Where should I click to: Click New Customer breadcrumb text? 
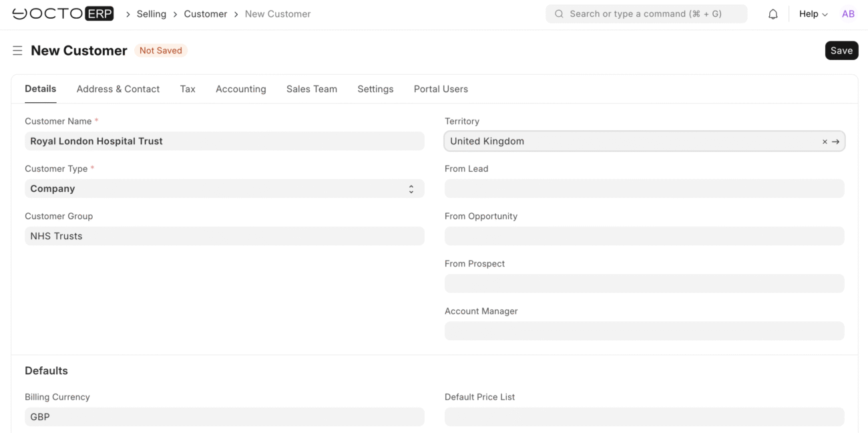(x=278, y=14)
